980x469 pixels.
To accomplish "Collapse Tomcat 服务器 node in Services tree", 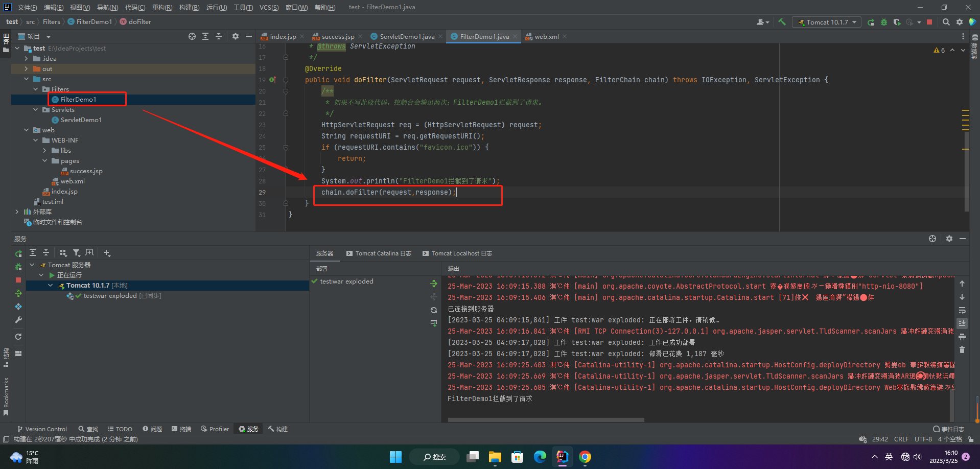I will pos(32,265).
